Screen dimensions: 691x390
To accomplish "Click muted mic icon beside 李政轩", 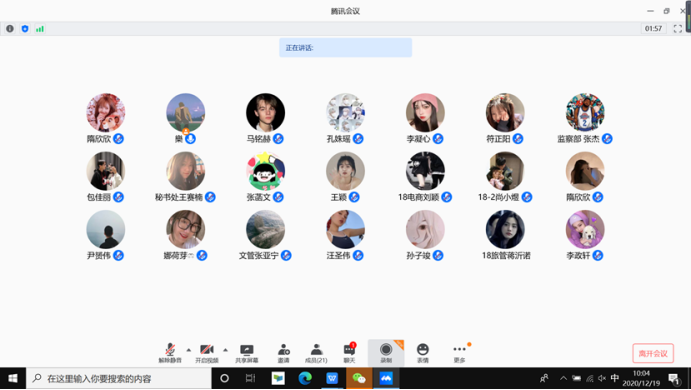I will (598, 255).
